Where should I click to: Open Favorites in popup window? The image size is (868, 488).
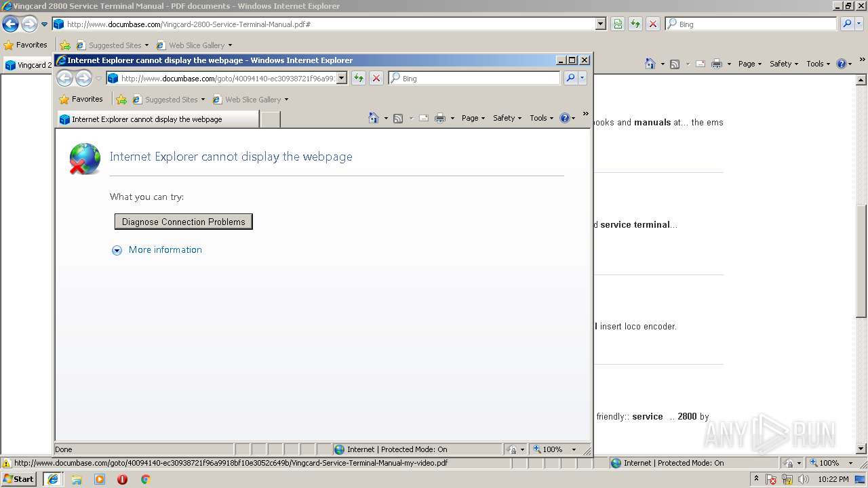(x=81, y=99)
